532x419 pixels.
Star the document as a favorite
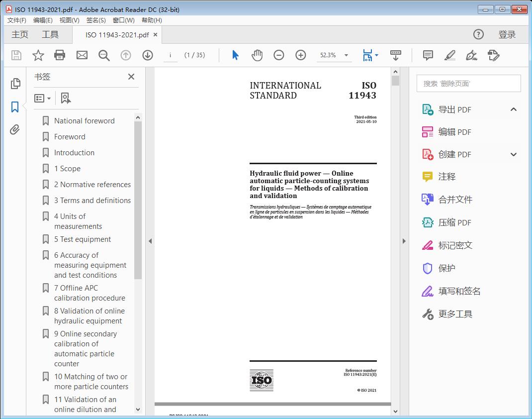coord(38,55)
